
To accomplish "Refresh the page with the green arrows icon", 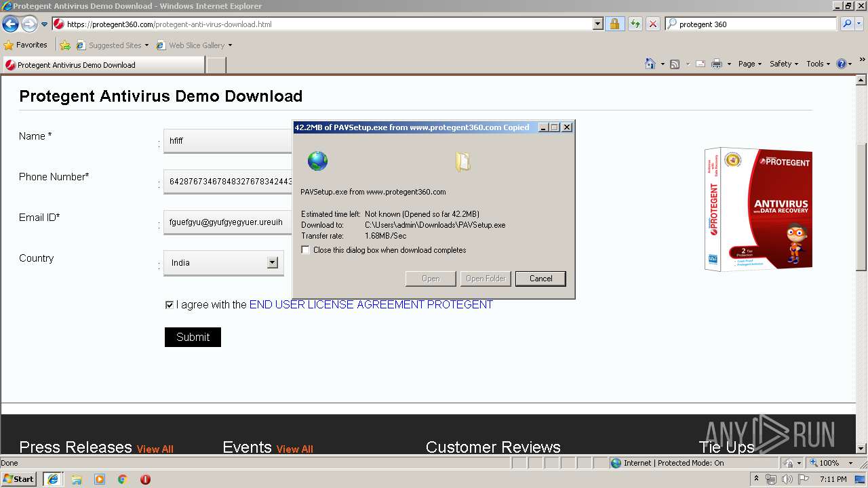I will 635,24.
